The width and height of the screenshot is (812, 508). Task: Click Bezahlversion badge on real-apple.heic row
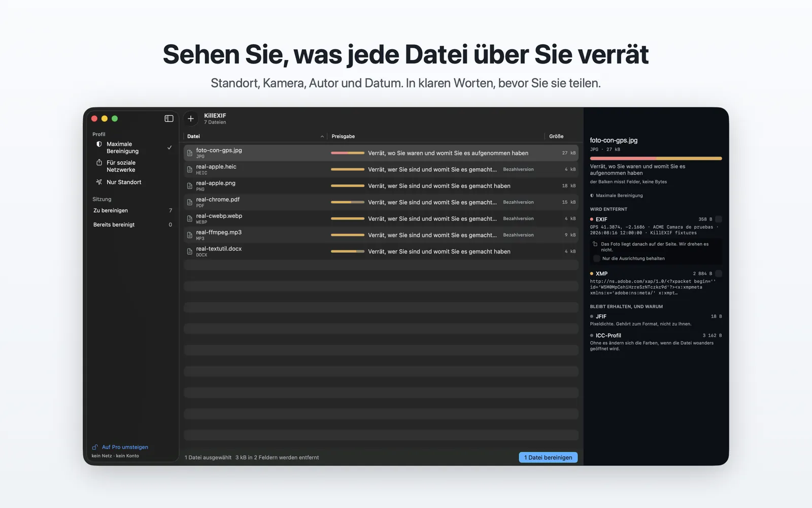518,169
